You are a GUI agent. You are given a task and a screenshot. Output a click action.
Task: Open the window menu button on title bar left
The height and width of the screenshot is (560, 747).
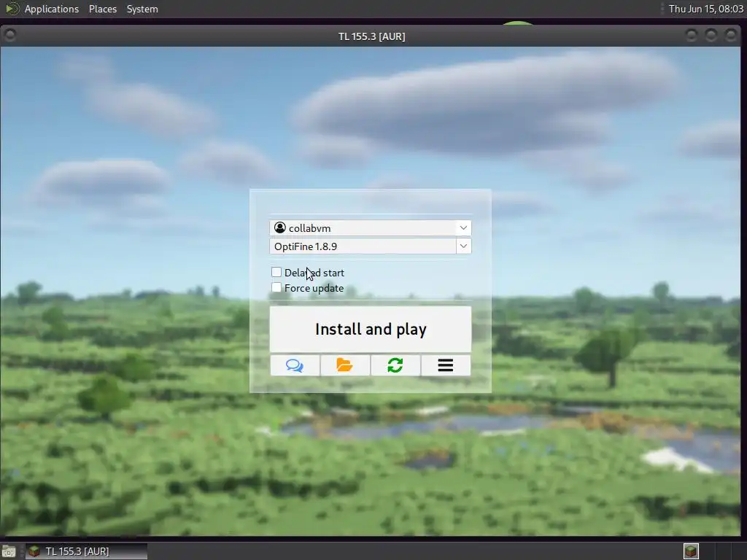click(x=9, y=35)
